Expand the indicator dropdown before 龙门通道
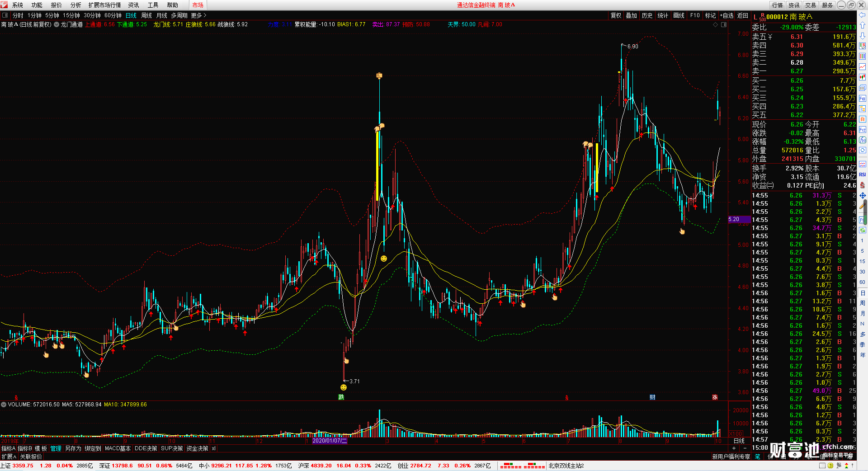 57,24
